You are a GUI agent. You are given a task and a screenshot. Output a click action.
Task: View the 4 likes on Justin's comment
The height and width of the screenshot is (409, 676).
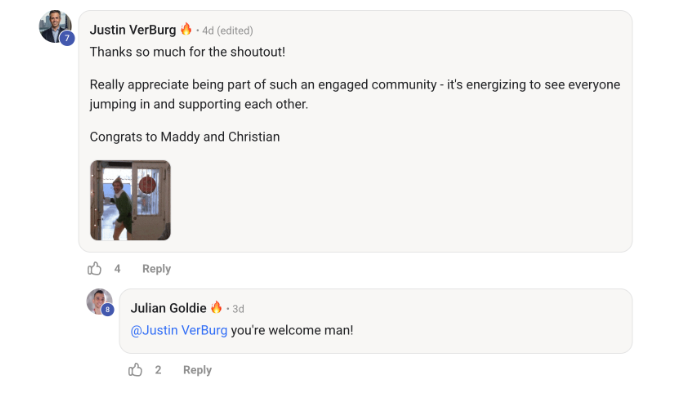117,269
